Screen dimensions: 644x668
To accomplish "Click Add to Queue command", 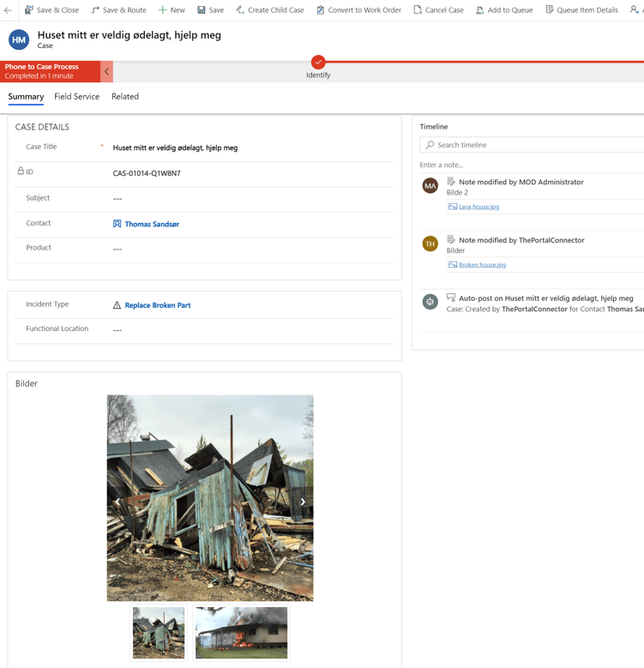I will (504, 10).
